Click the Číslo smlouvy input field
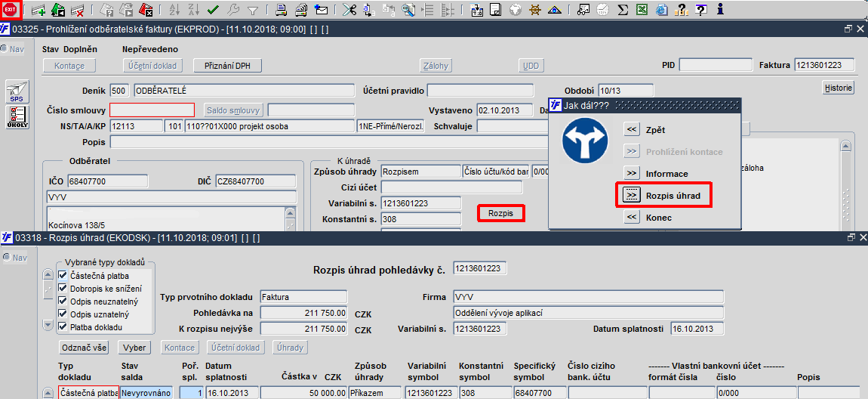The image size is (868, 399). click(x=152, y=110)
